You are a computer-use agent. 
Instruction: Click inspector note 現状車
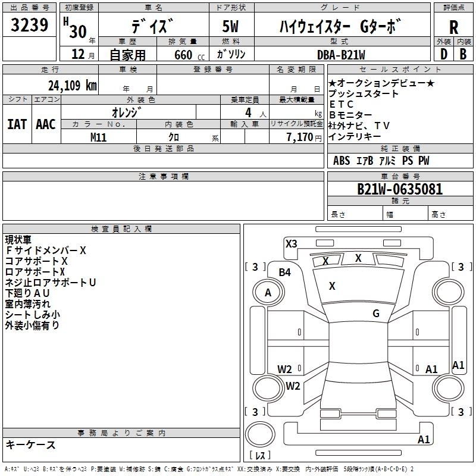tap(18, 240)
